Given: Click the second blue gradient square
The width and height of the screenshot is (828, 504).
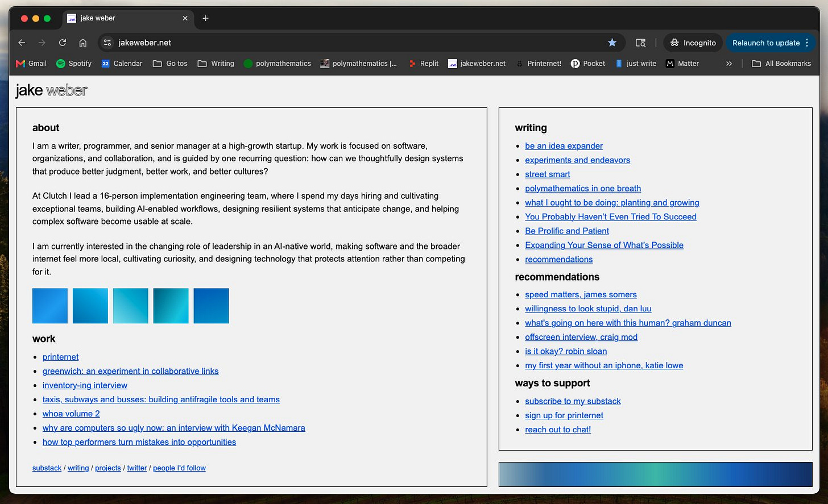Looking at the screenshot, I should (x=90, y=306).
